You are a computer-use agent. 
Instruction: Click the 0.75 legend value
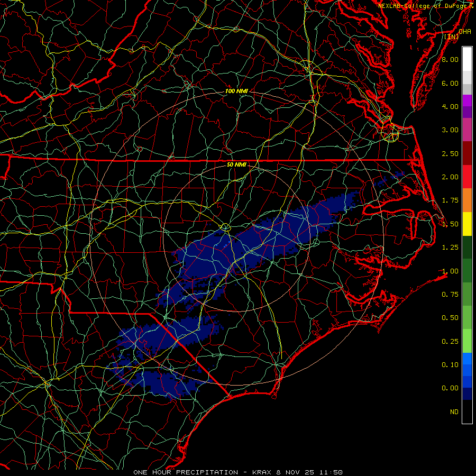point(450,294)
